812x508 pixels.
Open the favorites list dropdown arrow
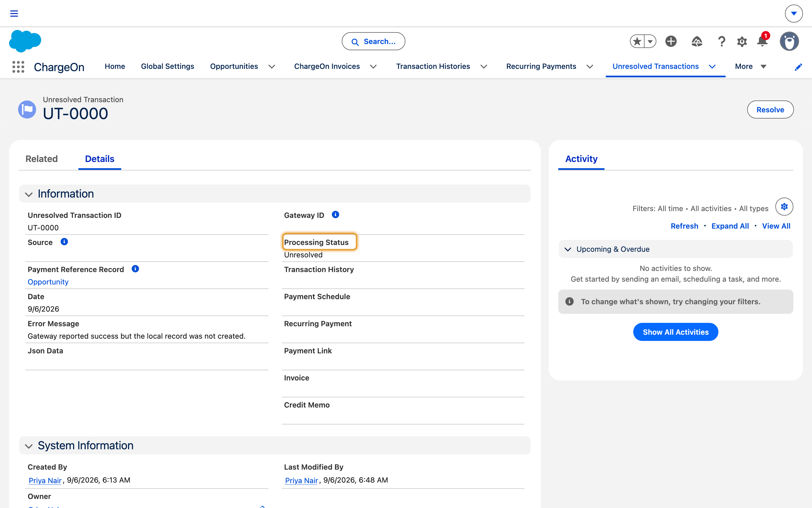pos(650,41)
